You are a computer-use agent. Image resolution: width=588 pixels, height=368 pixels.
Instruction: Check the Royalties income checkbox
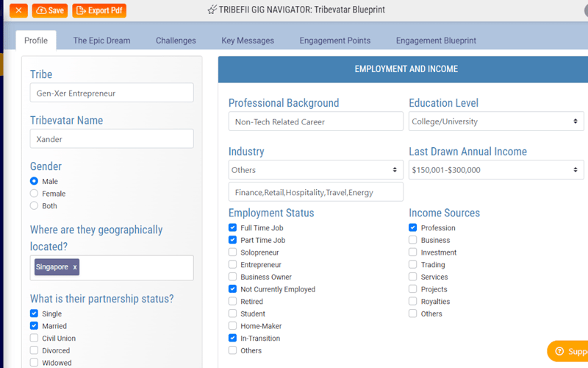tap(413, 301)
